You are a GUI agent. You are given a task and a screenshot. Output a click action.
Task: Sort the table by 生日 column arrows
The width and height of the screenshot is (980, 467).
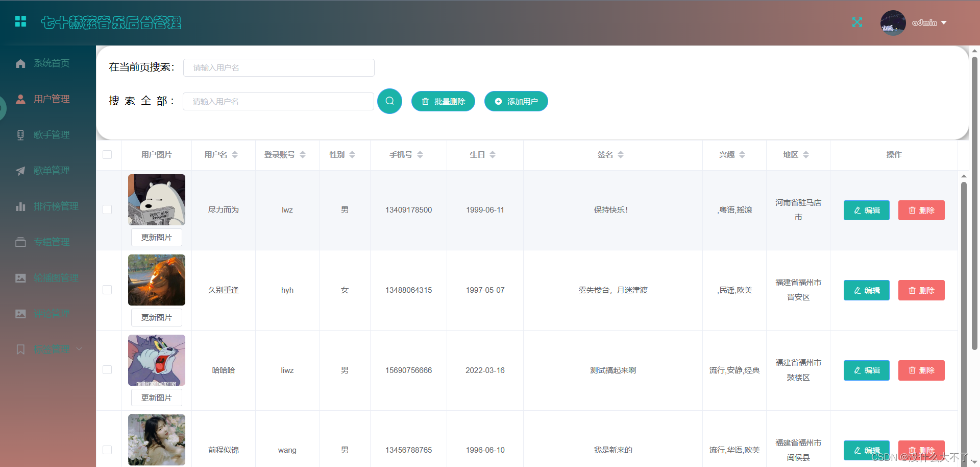(x=493, y=154)
